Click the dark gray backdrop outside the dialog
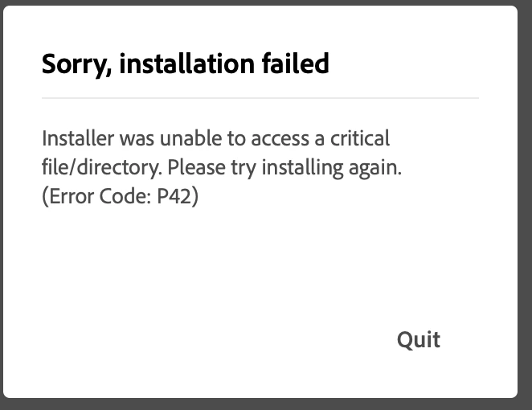532x410 pixels. tap(525, 203)
